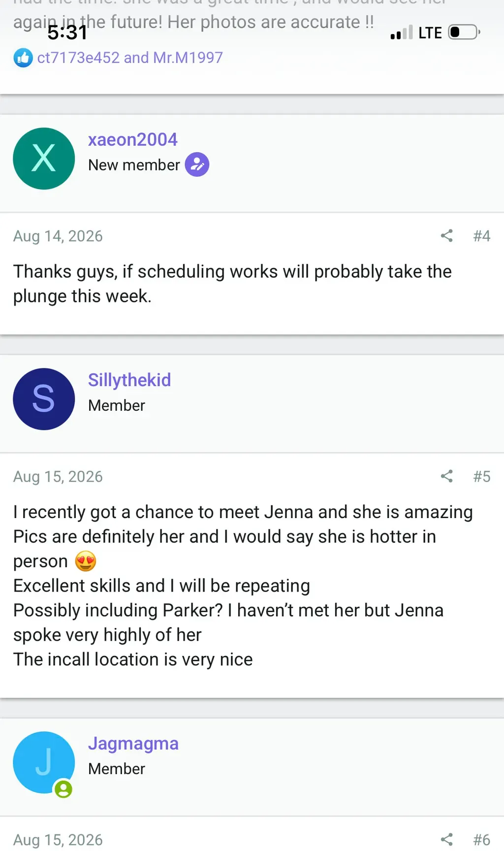This screenshot has height=851, width=504.
Task: Open the #5 post permalink
Action: pos(482,476)
